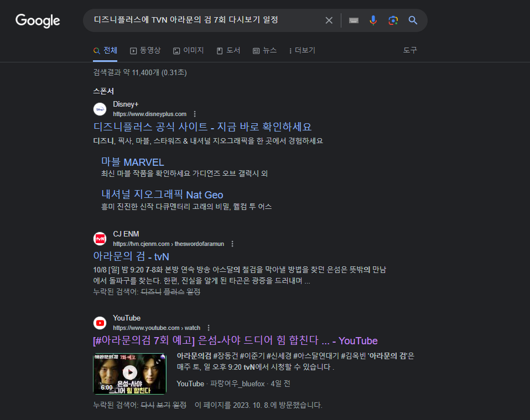Start voice search with microphone icon

(373, 20)
